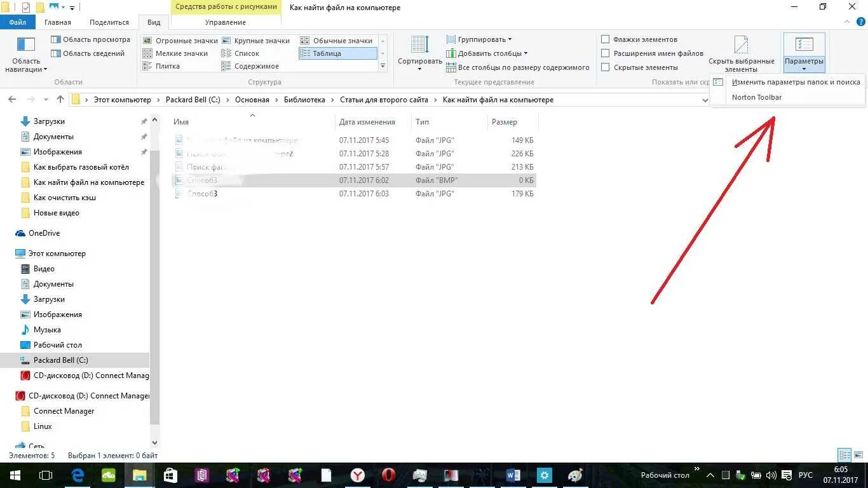Open address bar history dropdown
This screenshot has height=488, width=868.
tap(704, 100)
